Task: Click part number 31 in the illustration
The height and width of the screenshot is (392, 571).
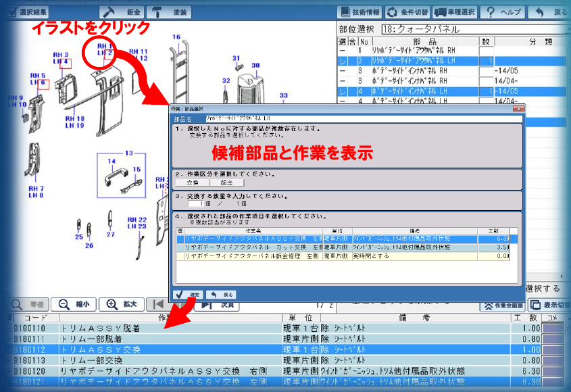Action: [237, 58]
